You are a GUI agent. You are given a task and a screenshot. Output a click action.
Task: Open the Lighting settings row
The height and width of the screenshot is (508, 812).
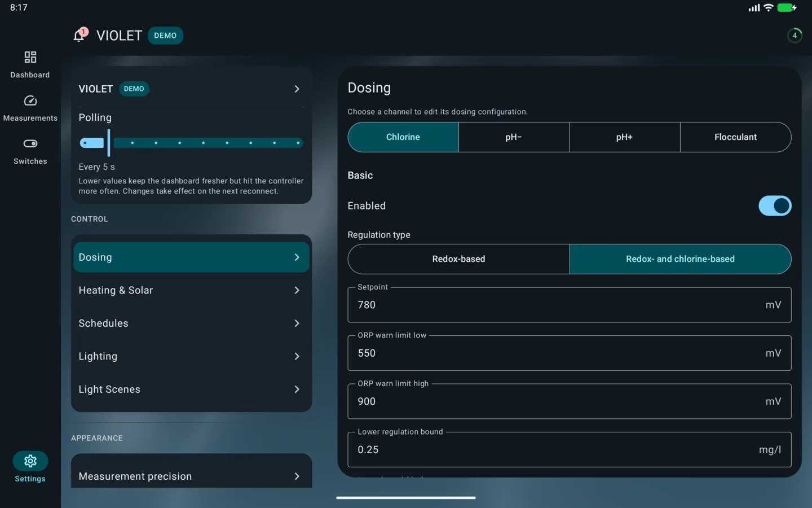click(191, 356)
